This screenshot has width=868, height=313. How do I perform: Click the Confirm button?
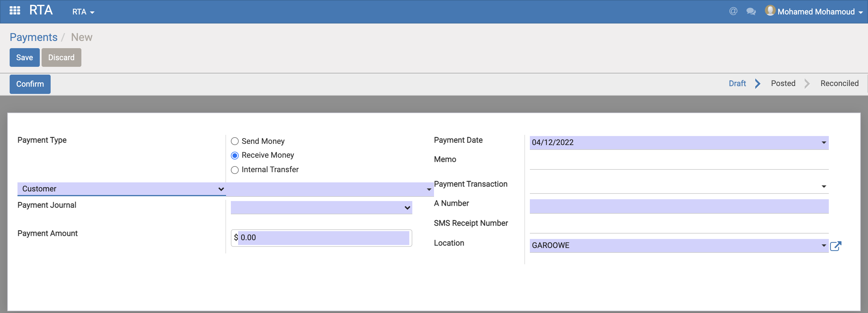click(x=30, y=84)
